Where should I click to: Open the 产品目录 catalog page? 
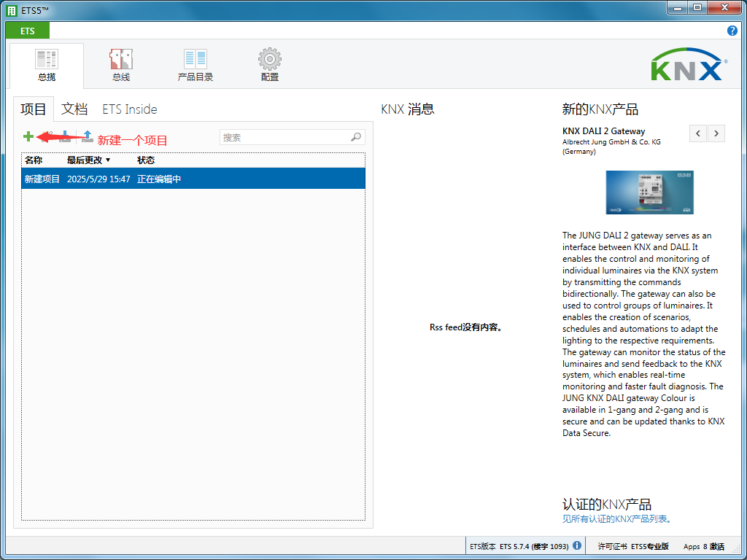tap(196, 65)
